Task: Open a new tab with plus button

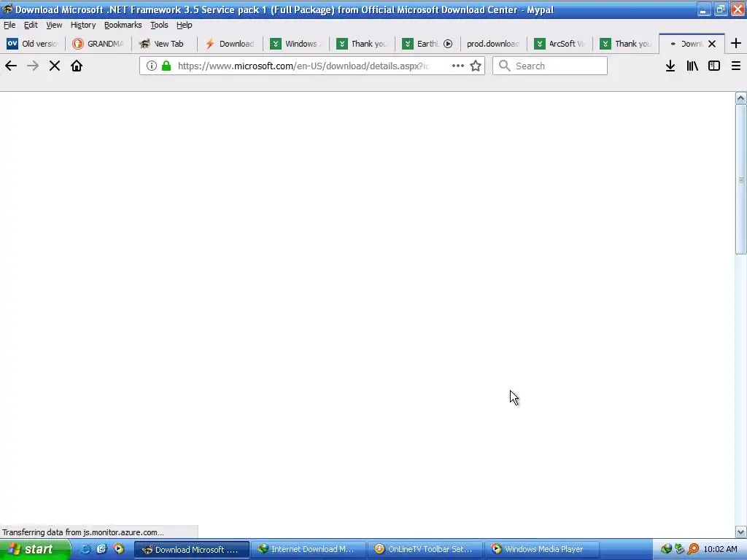Action: click(736, 43)
